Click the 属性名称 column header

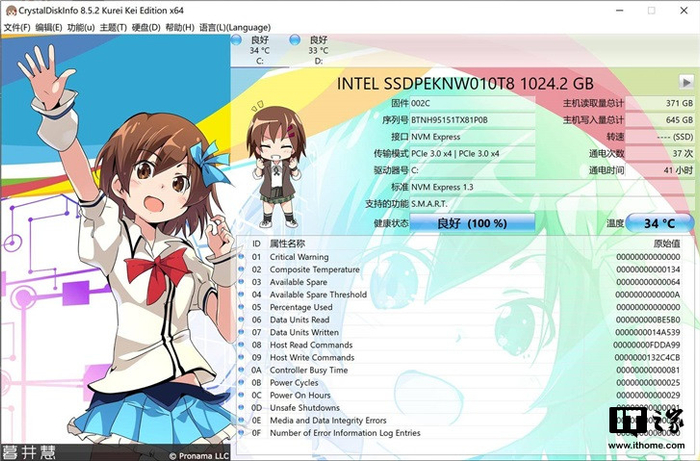(x=287, y=244)
